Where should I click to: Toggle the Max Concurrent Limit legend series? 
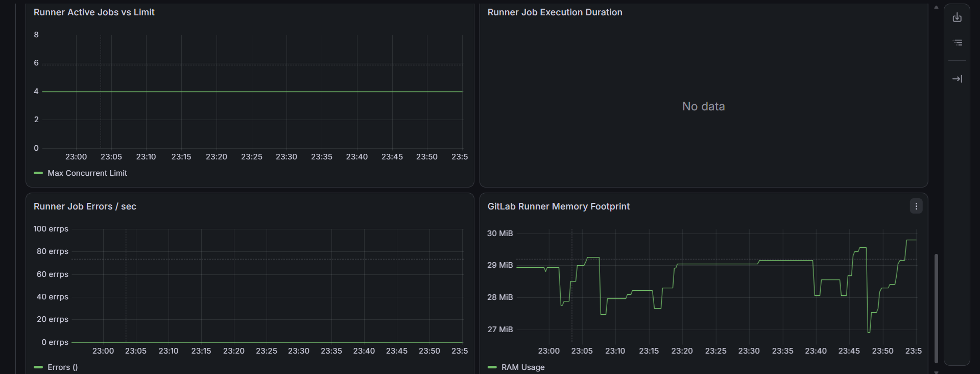(x=87, y=173)
